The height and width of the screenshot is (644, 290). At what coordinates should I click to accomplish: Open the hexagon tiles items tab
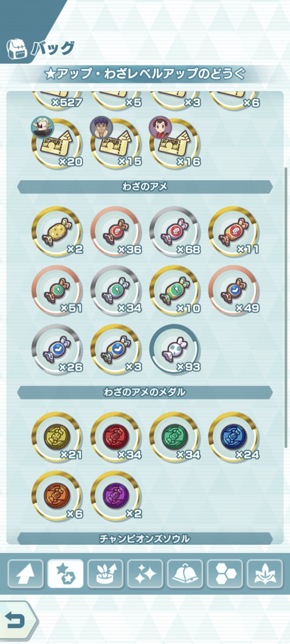pyautogui.click(x=225, y=574)
